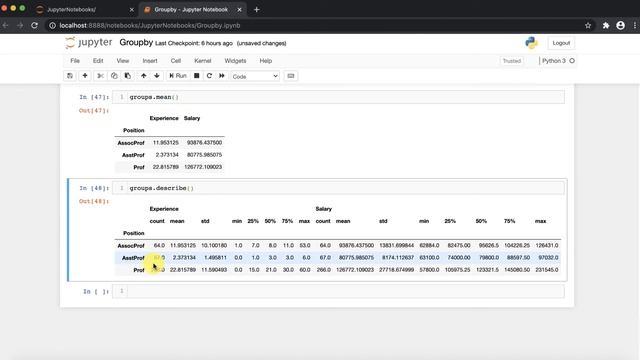Viewport: 640px width, 360px height.
Task: Click the Jupyter logo
Action: pos(89,43)
